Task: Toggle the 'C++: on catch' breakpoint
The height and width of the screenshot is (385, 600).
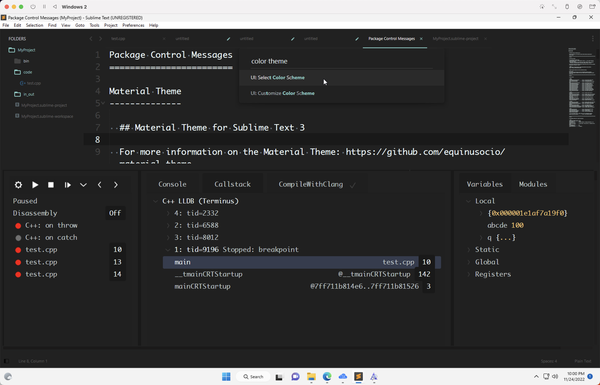Action: point(18,238)
